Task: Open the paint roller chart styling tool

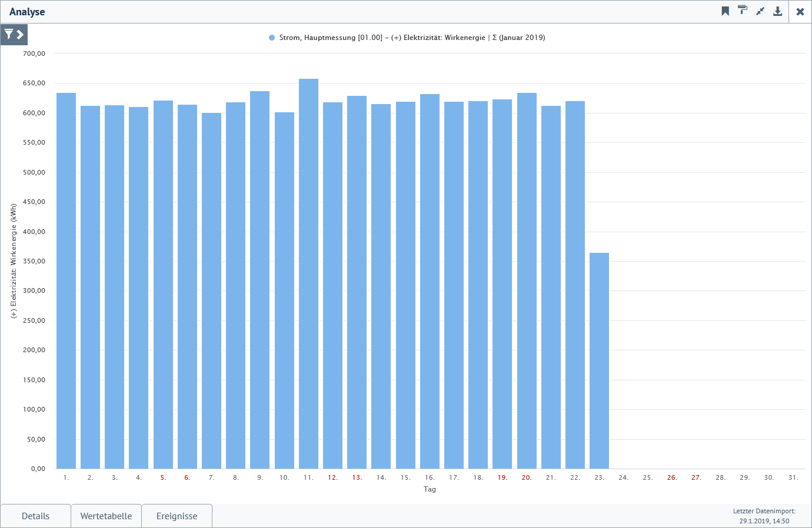Action: [743, 11]
